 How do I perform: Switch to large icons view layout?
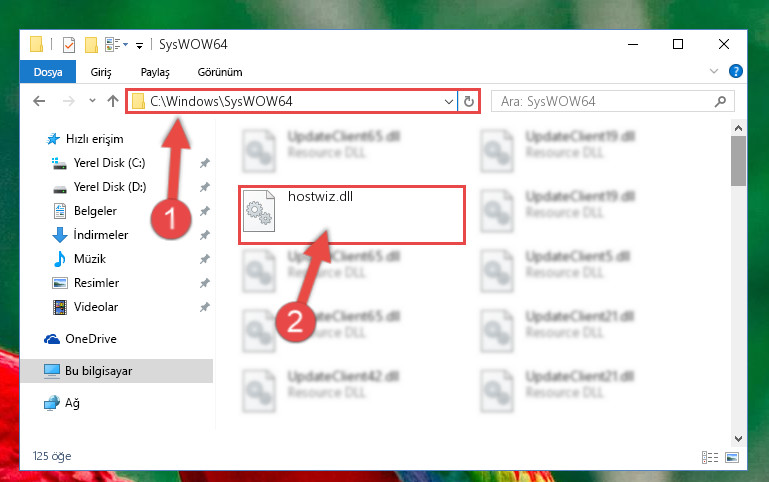point(732,457)
